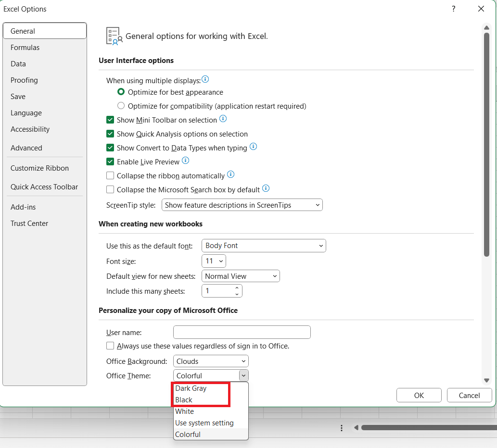This screenshot has height=448, width=497.
Task: Click the scroll up arrow of options pane
Action: coord(486,28)
